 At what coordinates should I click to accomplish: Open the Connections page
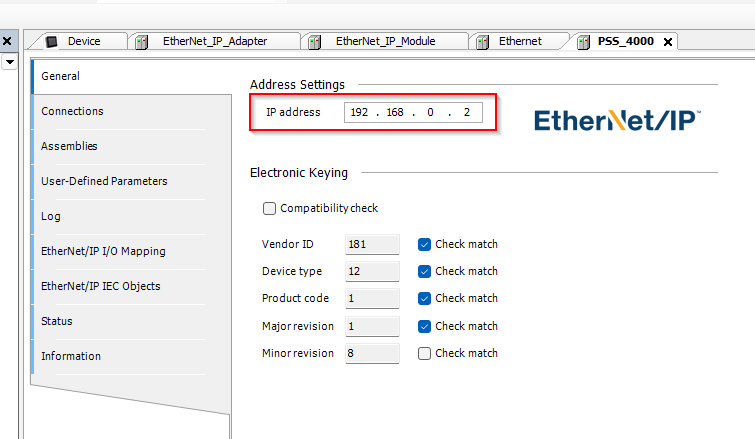click(131, 111)
